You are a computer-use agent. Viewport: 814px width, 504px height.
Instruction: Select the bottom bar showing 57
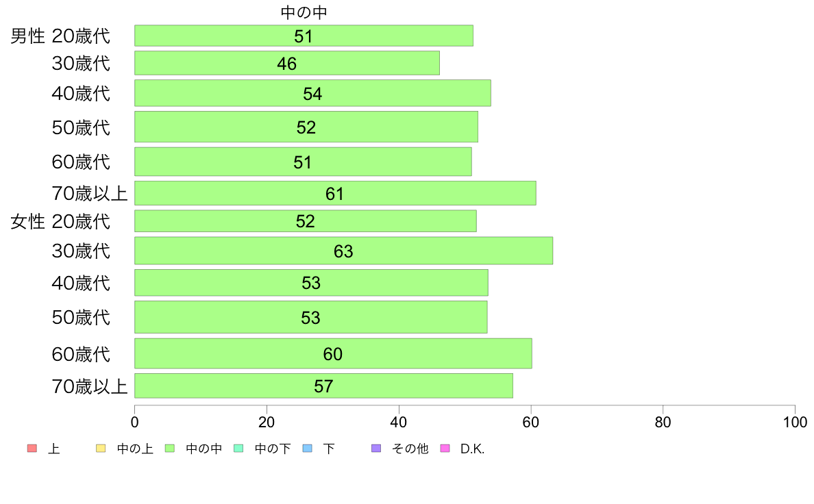tap(324, 386)
